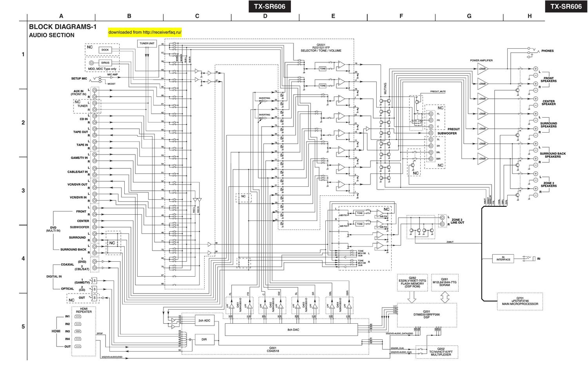Click the OPTICAL label
The image size is (588, 381).
pos(67,289)
